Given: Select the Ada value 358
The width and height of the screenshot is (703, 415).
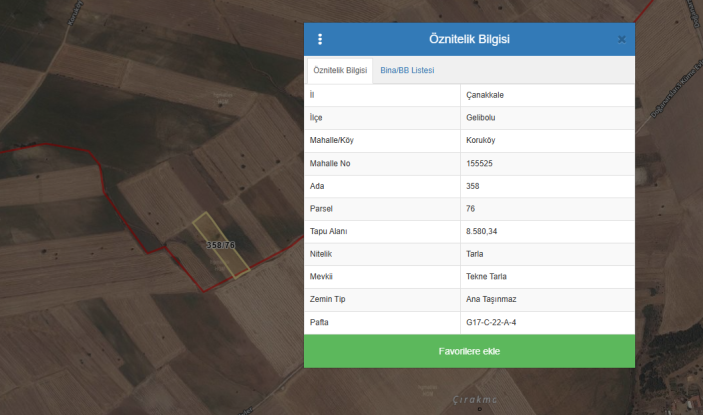Looking at the screenshot, I should pyautogui.click(x=474, y=186).
